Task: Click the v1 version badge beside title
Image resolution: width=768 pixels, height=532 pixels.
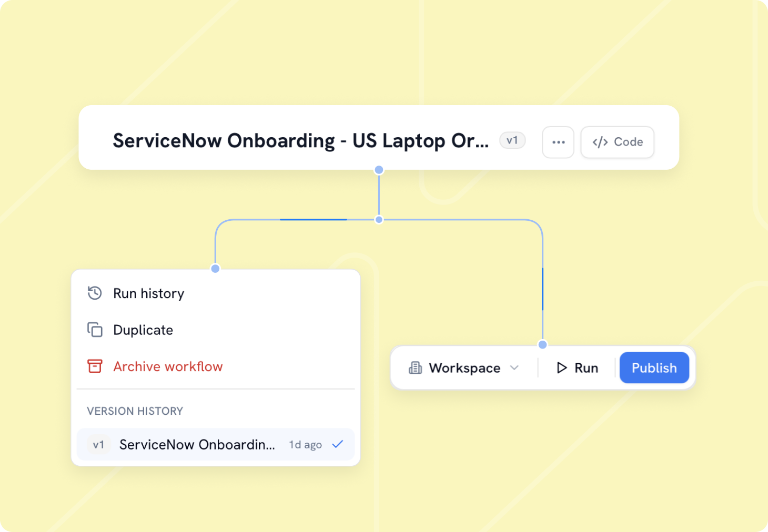Action: click(x=512, y=140)
